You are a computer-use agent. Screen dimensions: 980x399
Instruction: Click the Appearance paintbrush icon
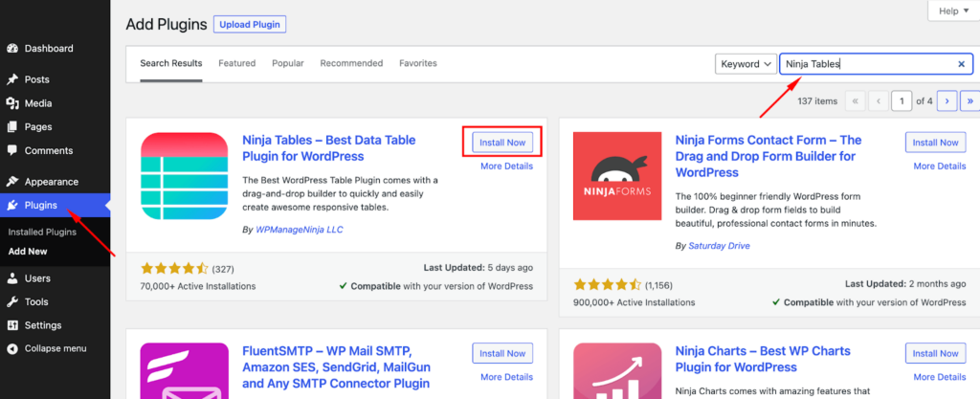[11, 183]
